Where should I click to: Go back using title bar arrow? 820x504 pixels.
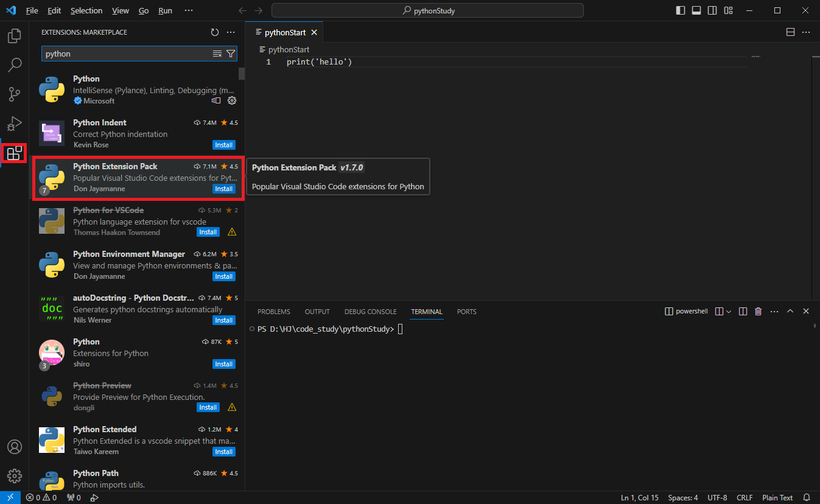pyautogui.click(x=242, y=11)
